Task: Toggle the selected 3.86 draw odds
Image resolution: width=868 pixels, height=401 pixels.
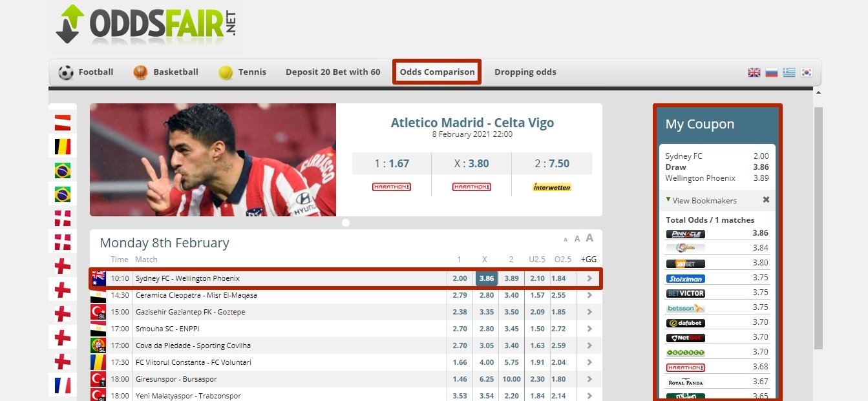Action: 486,279
